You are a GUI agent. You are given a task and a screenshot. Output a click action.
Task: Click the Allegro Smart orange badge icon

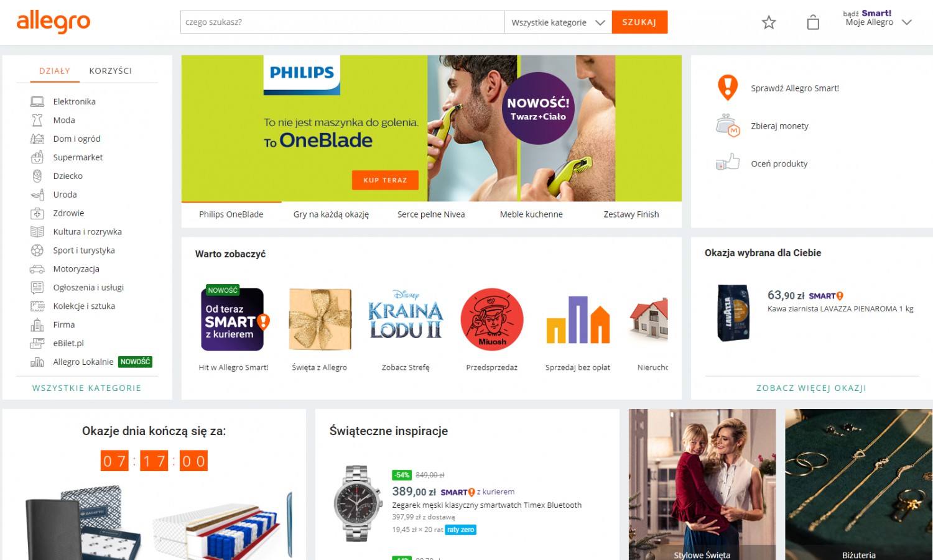[x=728, y=88]
